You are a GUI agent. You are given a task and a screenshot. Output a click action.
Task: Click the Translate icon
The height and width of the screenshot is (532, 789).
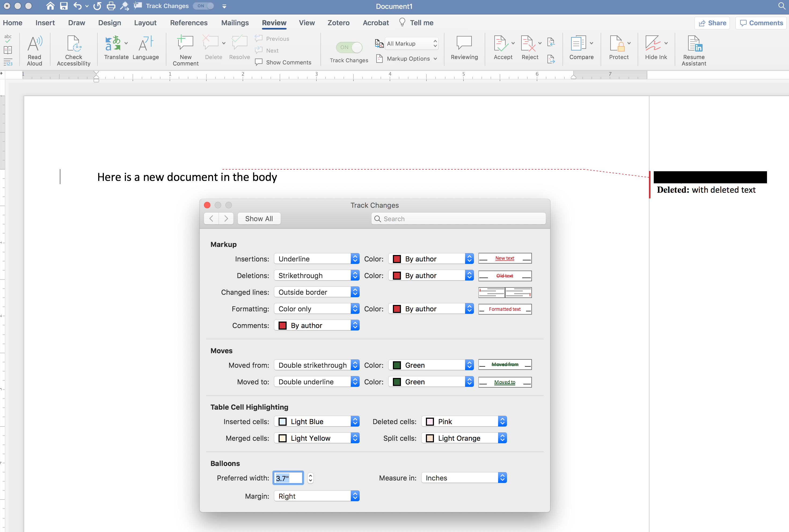click(113, 44)
